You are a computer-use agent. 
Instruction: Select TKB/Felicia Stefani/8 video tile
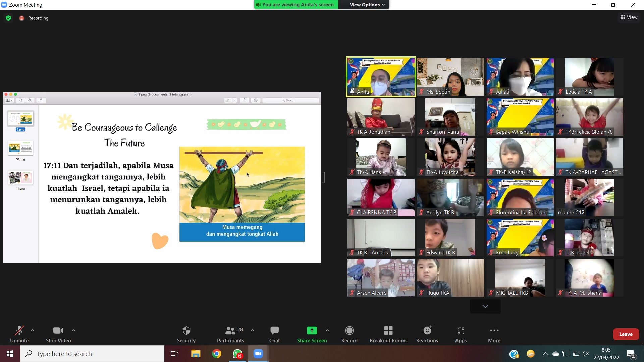[x=590, y=117]
